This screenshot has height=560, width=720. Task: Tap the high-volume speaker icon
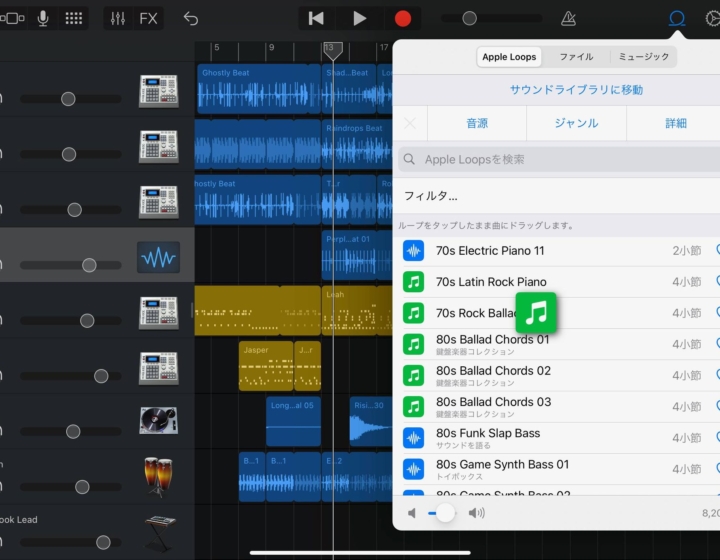[477, 513]
